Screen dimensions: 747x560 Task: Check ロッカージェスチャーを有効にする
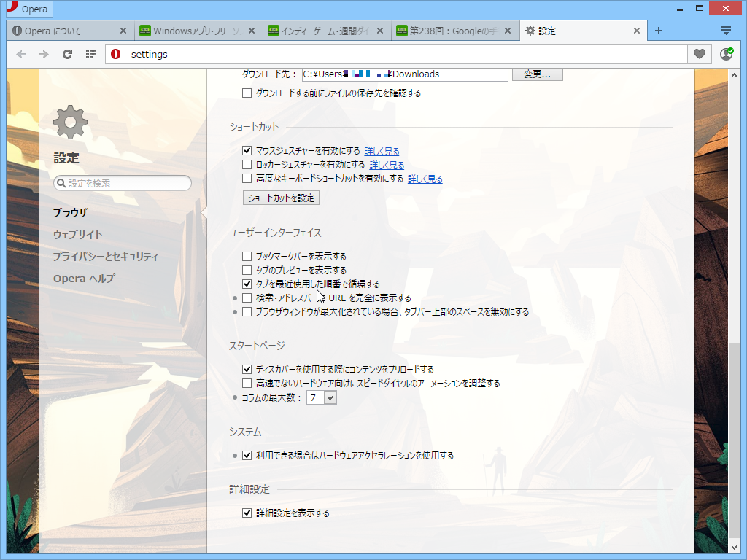246,164
